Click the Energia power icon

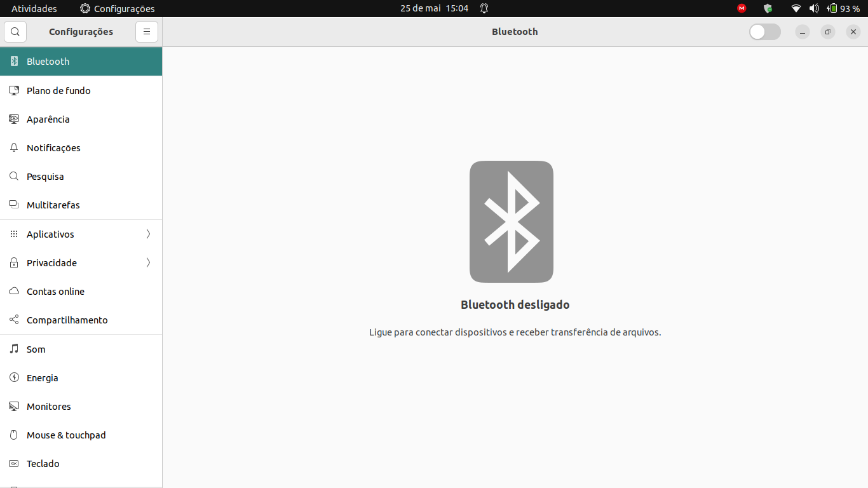tap(14, 377)
